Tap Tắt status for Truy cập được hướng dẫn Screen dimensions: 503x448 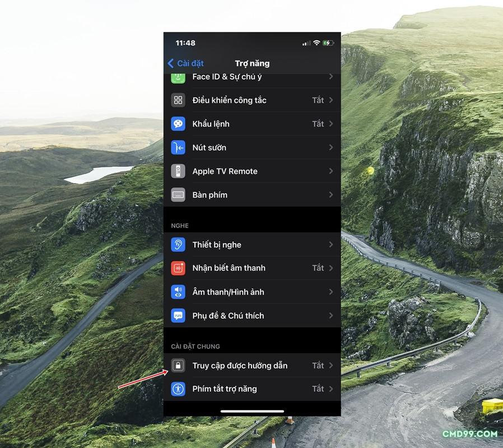318,366
